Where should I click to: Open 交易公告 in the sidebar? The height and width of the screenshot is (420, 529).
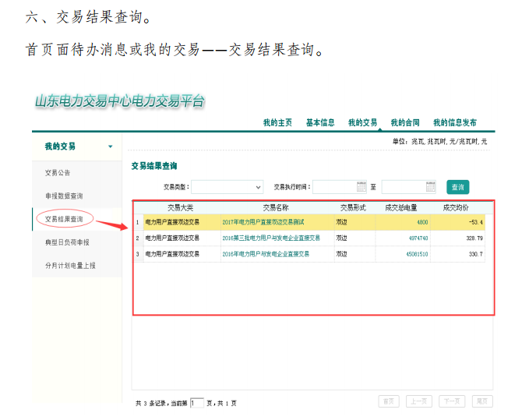coord(58,172)
